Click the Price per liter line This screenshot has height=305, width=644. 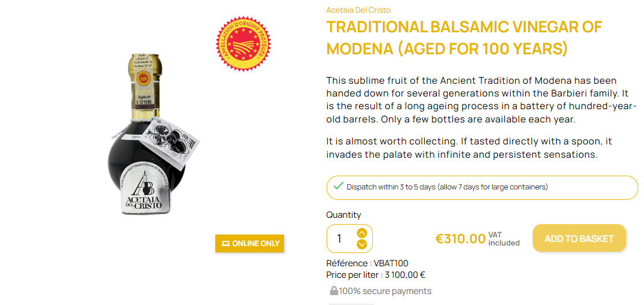click(376, 275)
